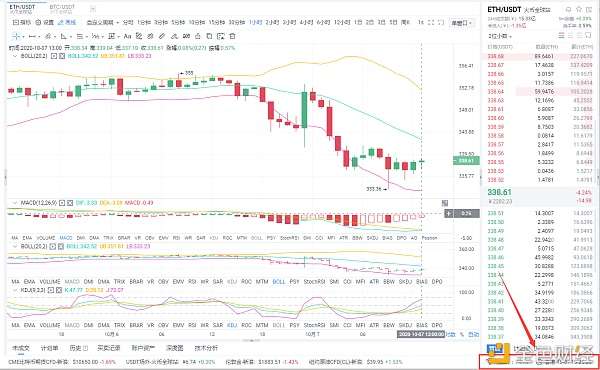
Task: Click the chart bottom horizontal resize handle
Action: 251,340
